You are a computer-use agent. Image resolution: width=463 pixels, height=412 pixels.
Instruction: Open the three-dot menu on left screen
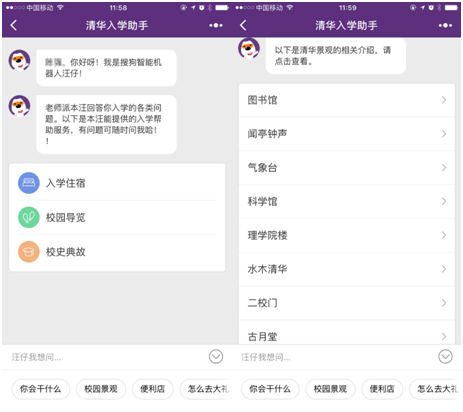216,25
